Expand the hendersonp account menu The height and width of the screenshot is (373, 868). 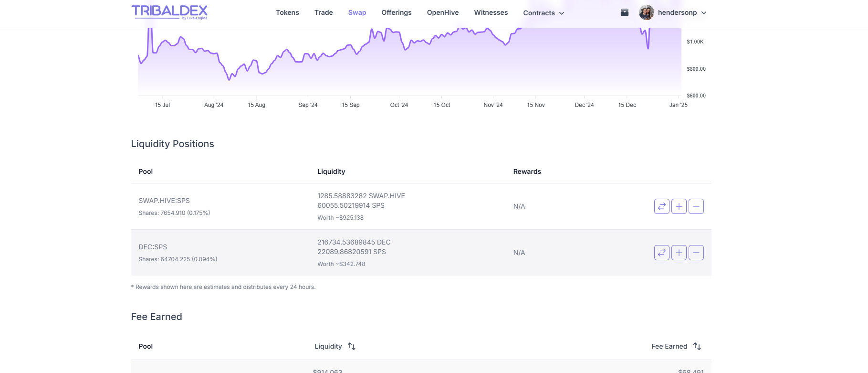(682, 12)
